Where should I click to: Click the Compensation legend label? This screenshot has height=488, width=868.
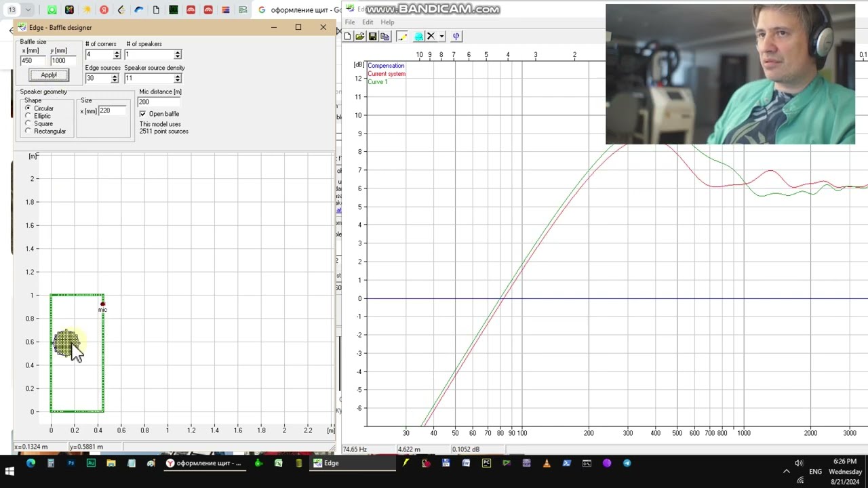tap(386, 66)
